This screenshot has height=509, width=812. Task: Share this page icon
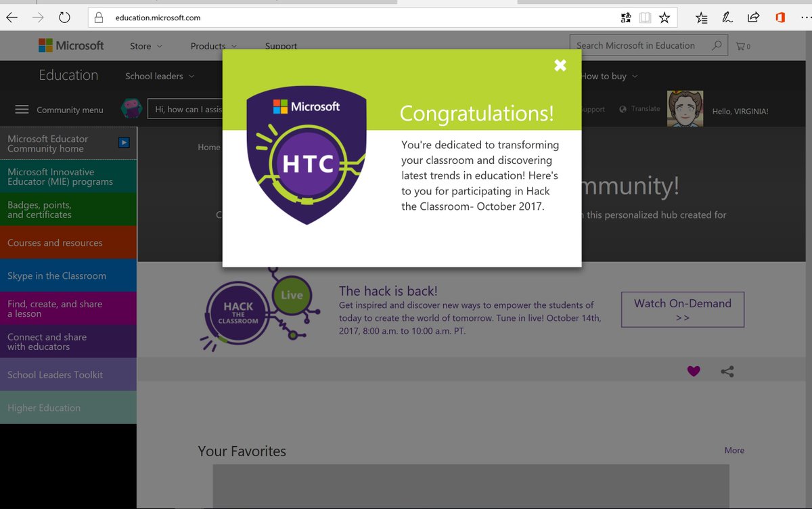pyautogui.click(x=753, y=18)
